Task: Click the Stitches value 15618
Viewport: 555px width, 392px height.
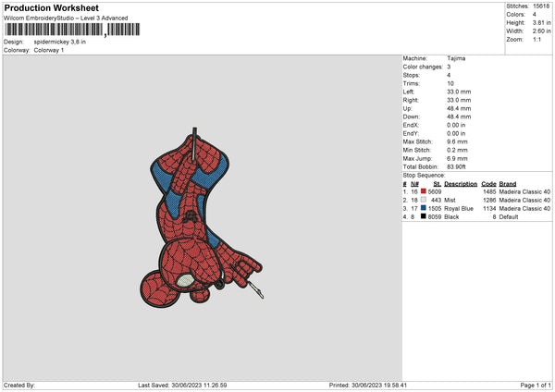Action: [541, 6]
